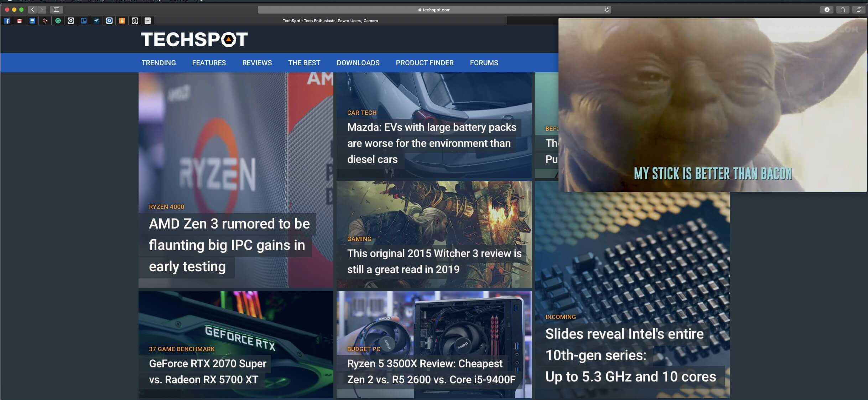Select the TechSpot tab in tab bar
Viewport: 868px width, 400px height.
[x=331, y=21]
